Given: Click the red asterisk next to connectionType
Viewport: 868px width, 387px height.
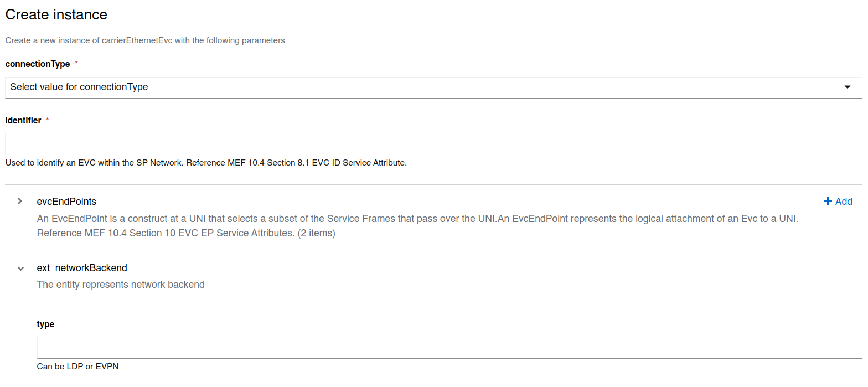Looking at the screenshot, I should [76, 63].
